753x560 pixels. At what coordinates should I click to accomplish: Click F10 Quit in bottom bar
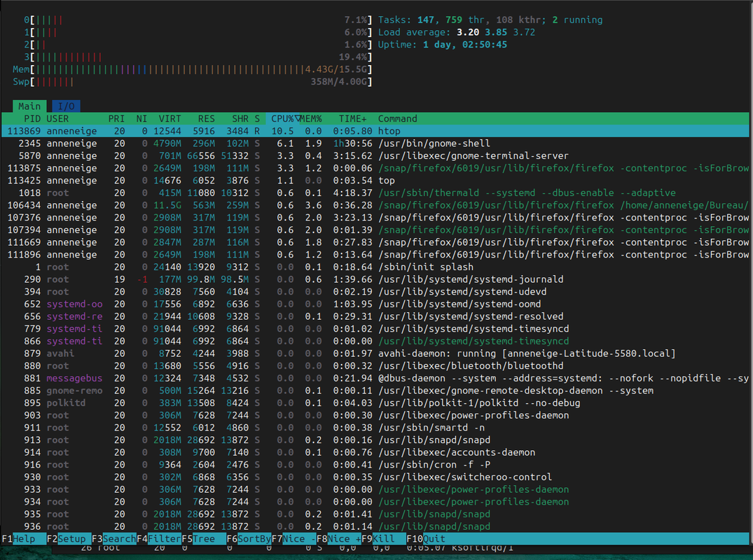[426, 539]
